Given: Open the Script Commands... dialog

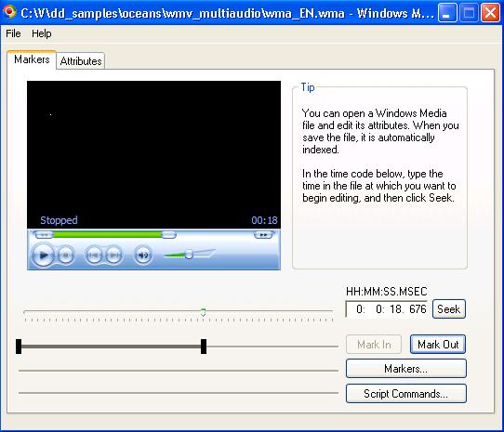Looking at the screenshot, I should tap(406, 394).
